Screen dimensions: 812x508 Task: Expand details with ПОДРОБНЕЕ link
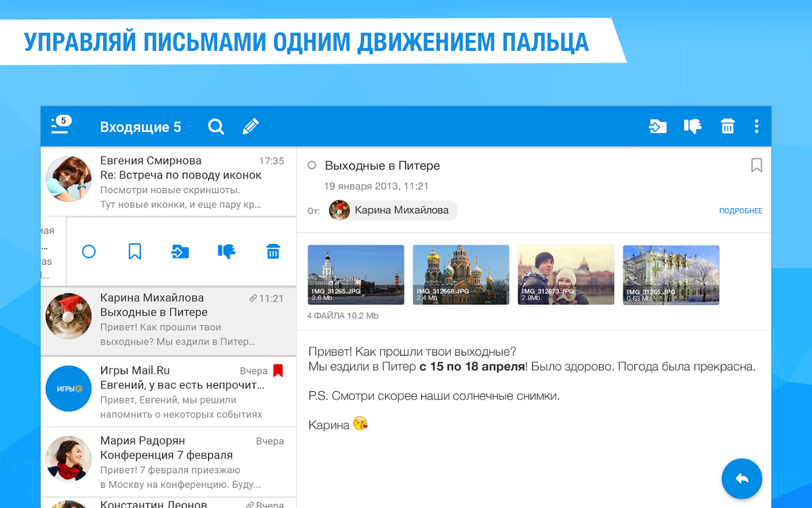(740, 211)
